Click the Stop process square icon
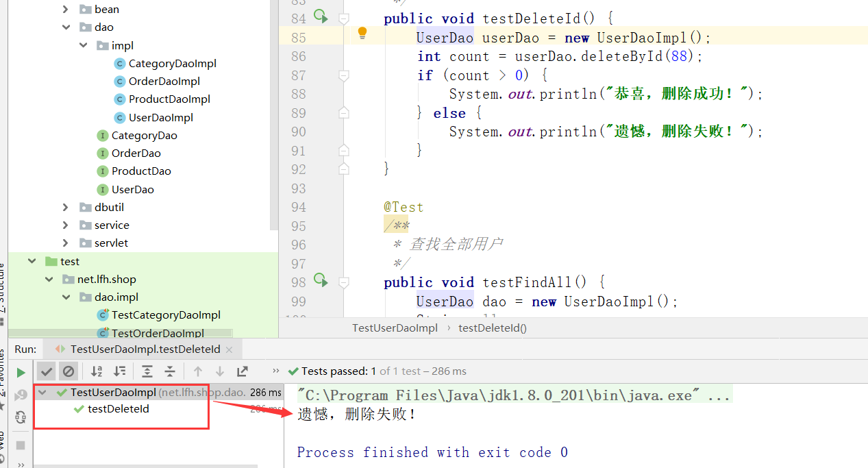The image size is (868, 468). (x=21, y=445)
